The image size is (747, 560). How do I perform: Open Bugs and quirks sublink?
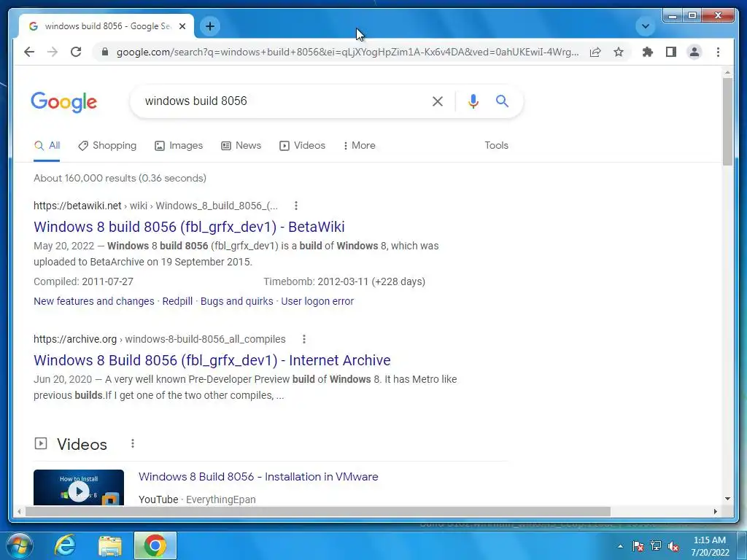point(237,301)
